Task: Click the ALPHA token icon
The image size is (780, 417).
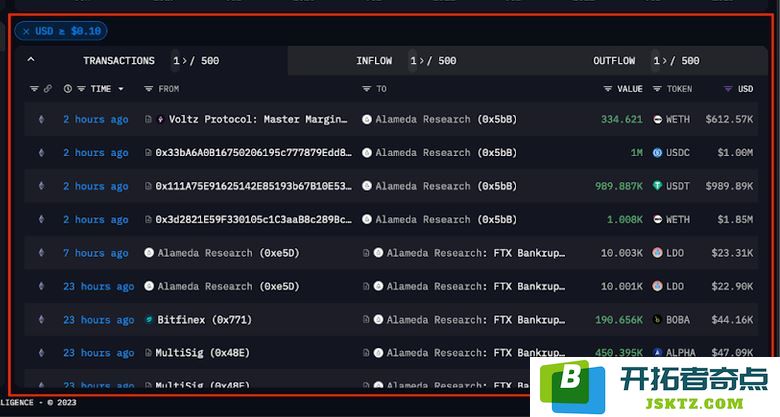Action: coord(658,353)
